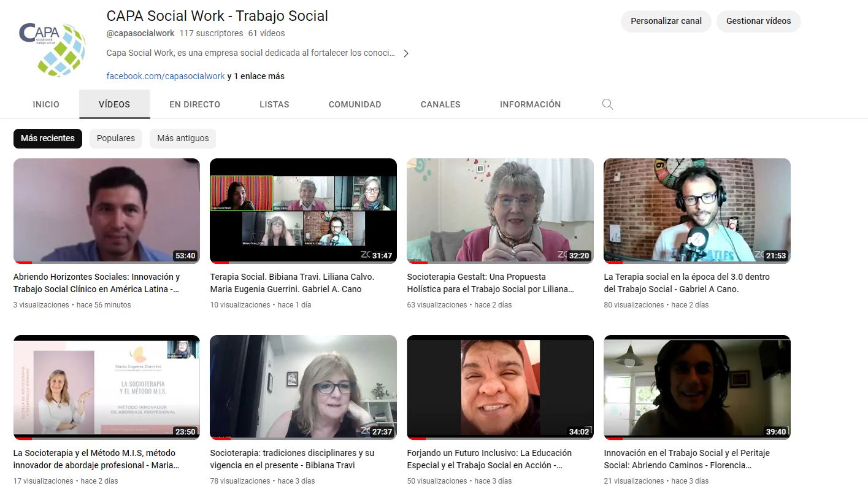Click the 31:47 duration badge
868x502 pixels.
(382, 256)
